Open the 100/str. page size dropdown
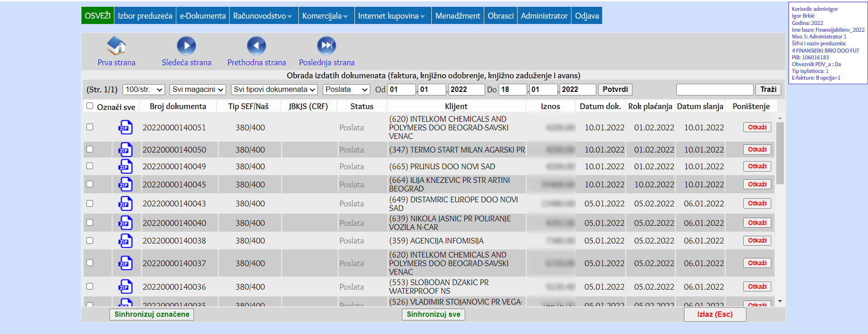Image resolution: width=868 pixels, height=334 pixels. pos(144,90)
